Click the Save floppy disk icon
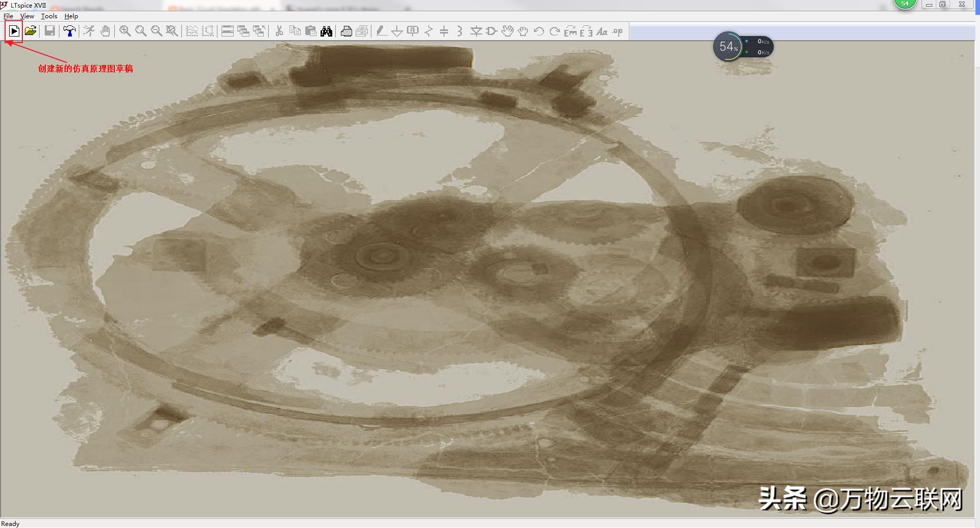This screenshot has width=980, height=528. (x=50, y=31)
